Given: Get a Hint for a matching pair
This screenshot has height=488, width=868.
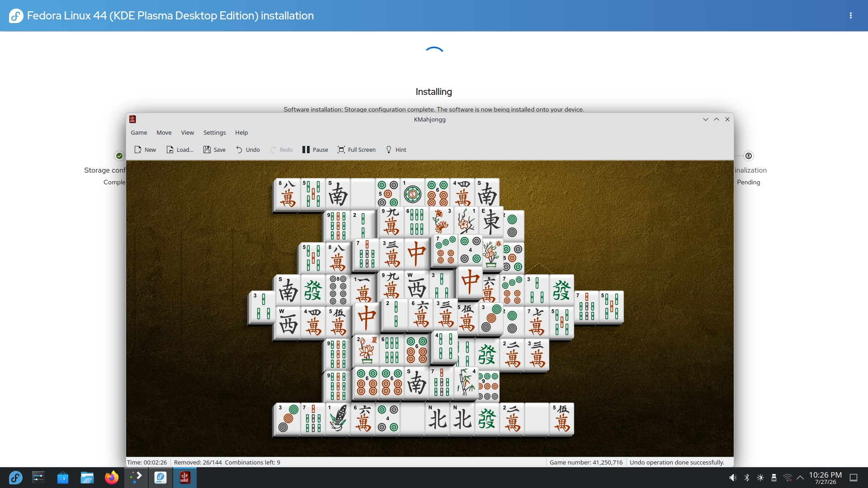Looking at the screenshot, I should tap(396, 150).
